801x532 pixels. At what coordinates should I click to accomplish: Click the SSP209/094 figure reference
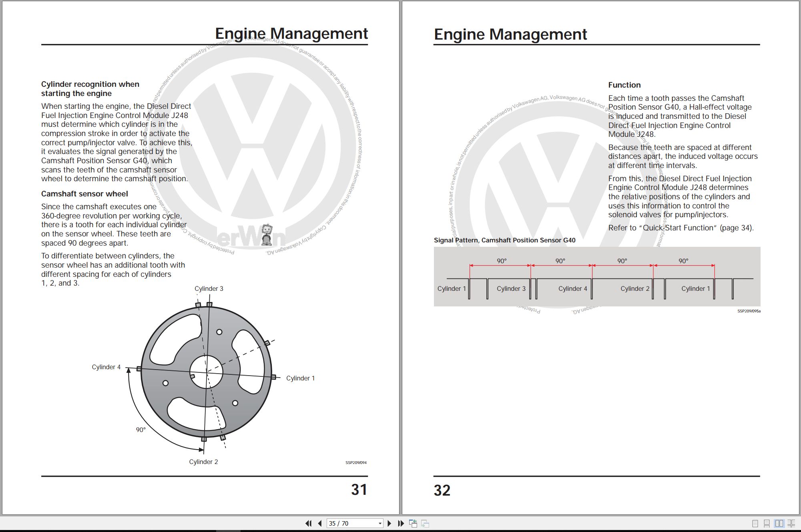[x=356, y=462]
